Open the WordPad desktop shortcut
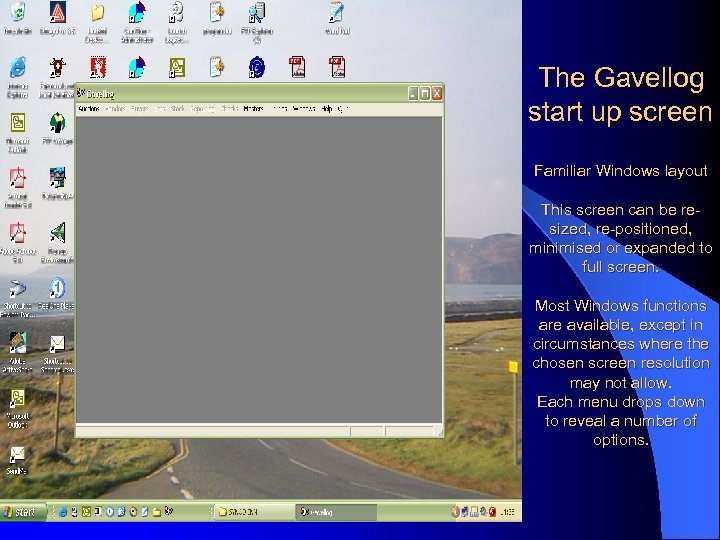 (x=337, y=12)
